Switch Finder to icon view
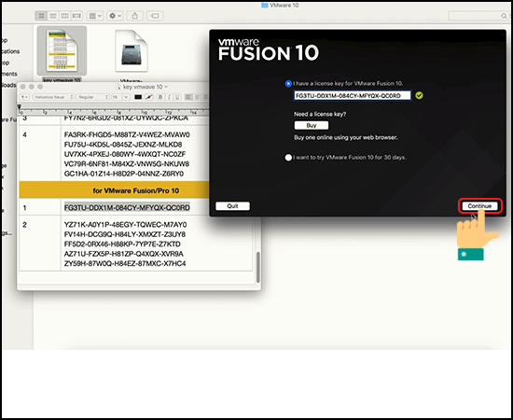Viewport: 513px width, 420px height. tap(41, 16)
